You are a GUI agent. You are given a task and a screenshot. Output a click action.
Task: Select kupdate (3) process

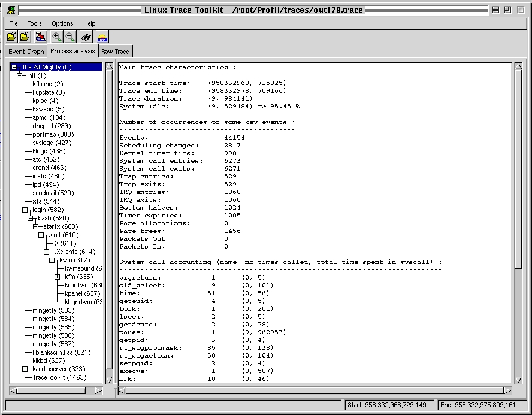(x=49, y=92)
